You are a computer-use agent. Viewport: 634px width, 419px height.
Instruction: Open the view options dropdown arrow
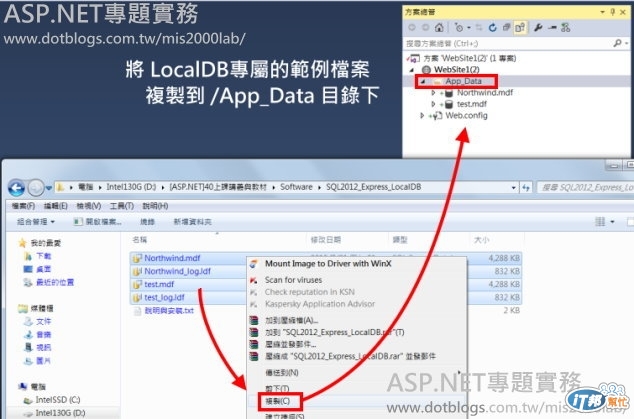(612, 222)
